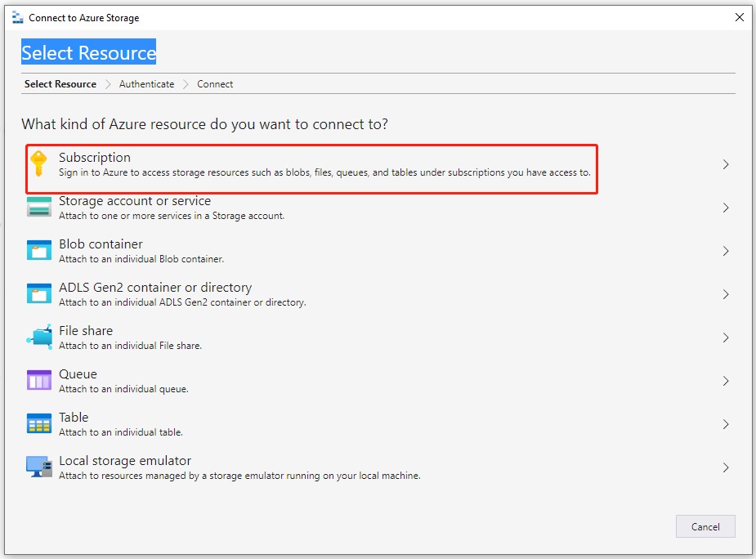Expand the Subscription option chevron

pyautogui.click(x=726, y=164)
